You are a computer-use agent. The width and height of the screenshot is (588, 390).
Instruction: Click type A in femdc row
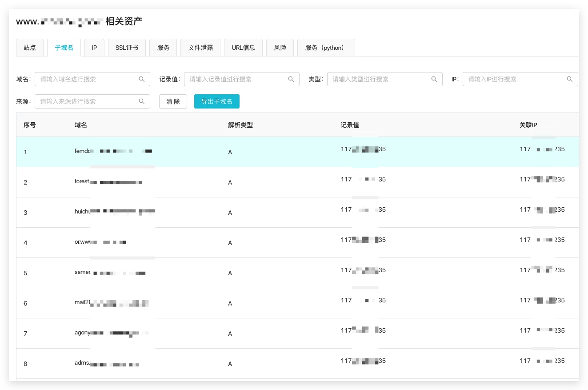coord(230,152)
